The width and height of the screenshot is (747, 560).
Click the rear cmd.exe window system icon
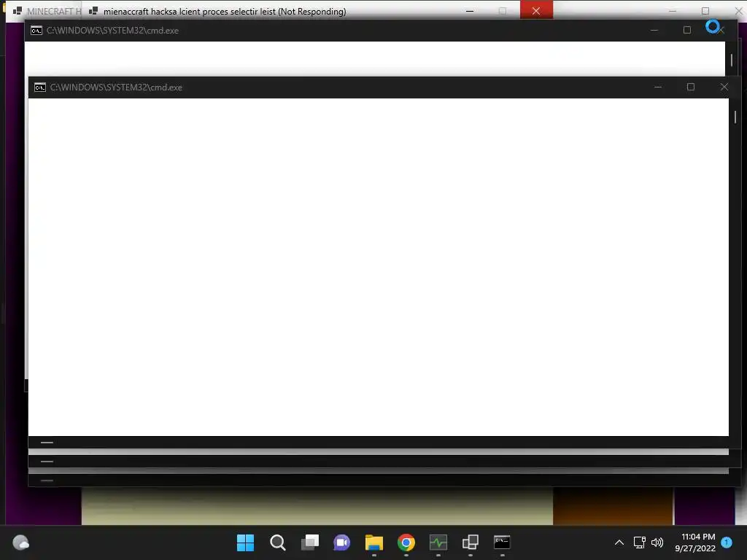(36, 31)
